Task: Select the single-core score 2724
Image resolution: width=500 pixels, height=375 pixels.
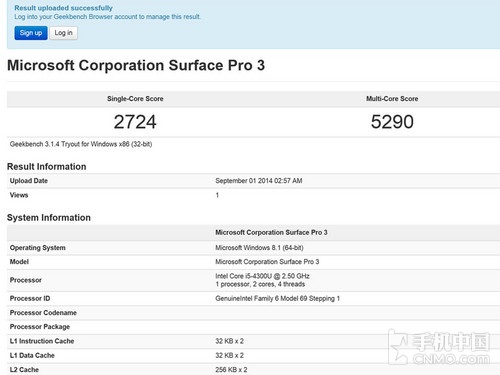Action: tap(135, 122)
